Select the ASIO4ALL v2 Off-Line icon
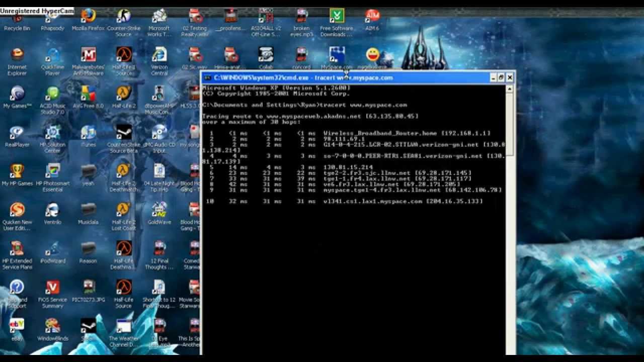 pos(266,23)
